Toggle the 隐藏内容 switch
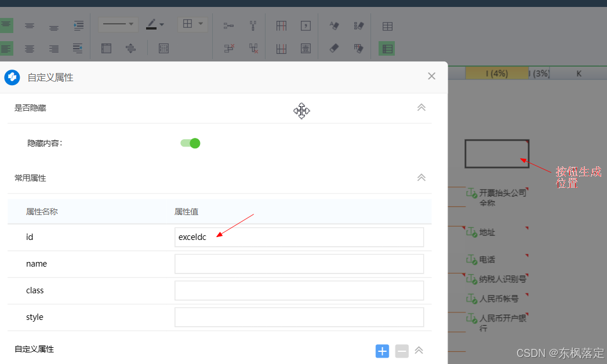Image resolution: width=607 pixels, height=364 pixels. coord(190,143)
